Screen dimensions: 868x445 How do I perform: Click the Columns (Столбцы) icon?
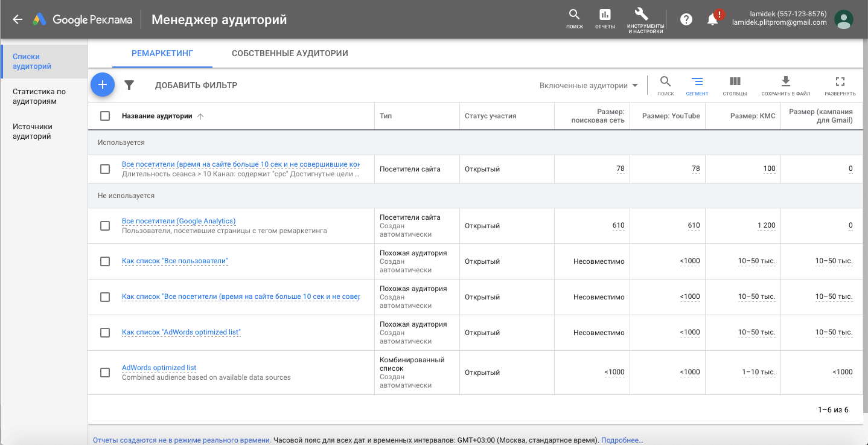click(735, 85)
